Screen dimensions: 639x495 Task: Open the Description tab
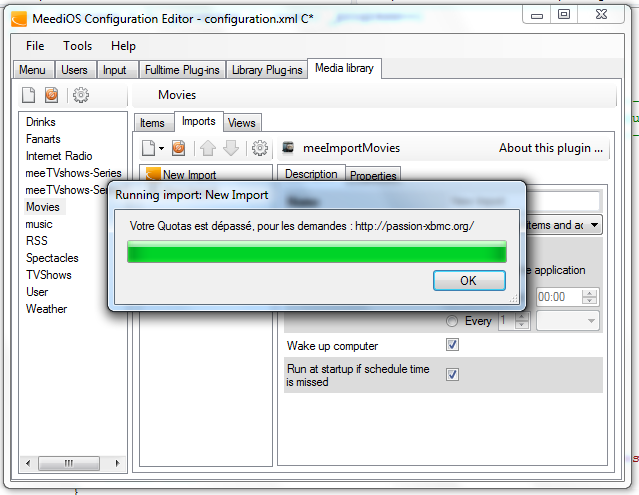tap(311, 174)
